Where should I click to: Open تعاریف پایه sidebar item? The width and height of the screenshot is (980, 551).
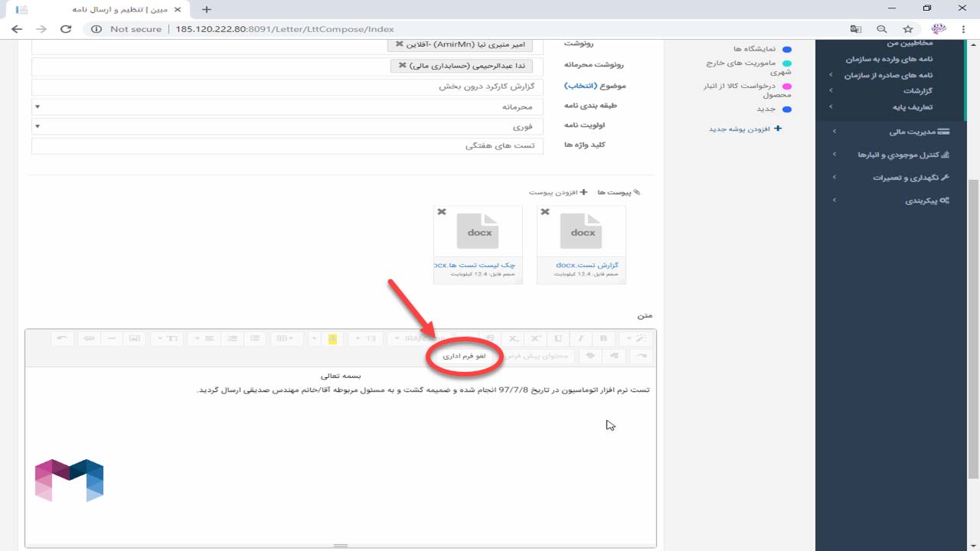tap(913, 107)
